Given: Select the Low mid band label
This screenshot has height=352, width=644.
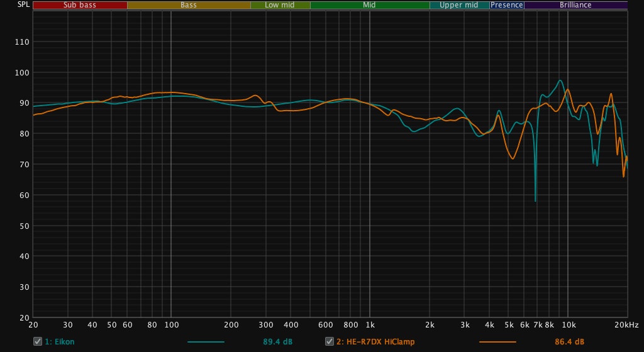Looking at the screenshot, I should 280,5.
